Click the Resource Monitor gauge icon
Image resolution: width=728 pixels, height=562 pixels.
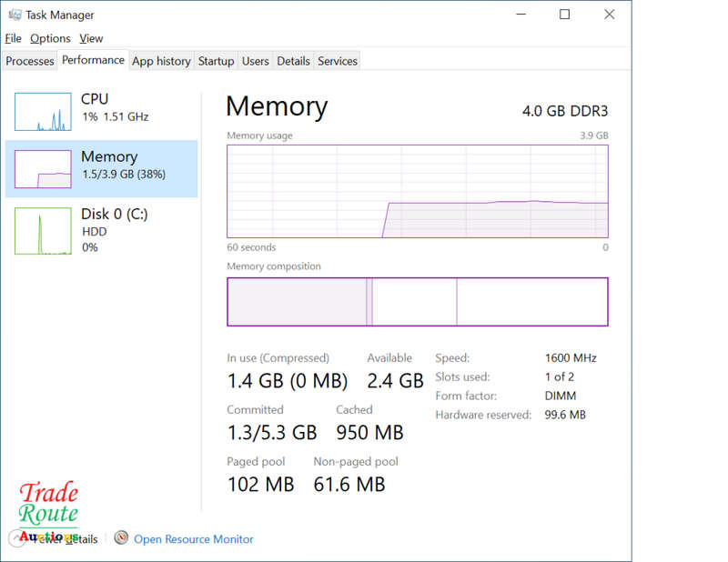click(121, 537)
